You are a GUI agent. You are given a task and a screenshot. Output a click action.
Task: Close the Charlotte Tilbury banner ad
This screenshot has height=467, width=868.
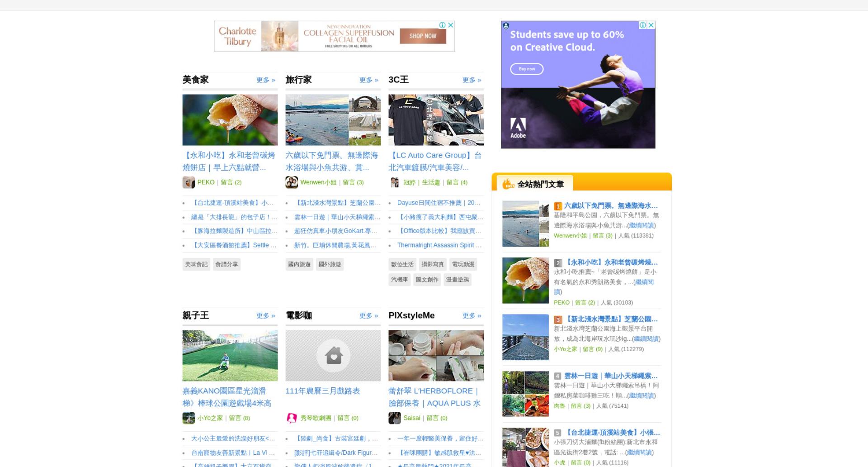(x=451, y=25)
